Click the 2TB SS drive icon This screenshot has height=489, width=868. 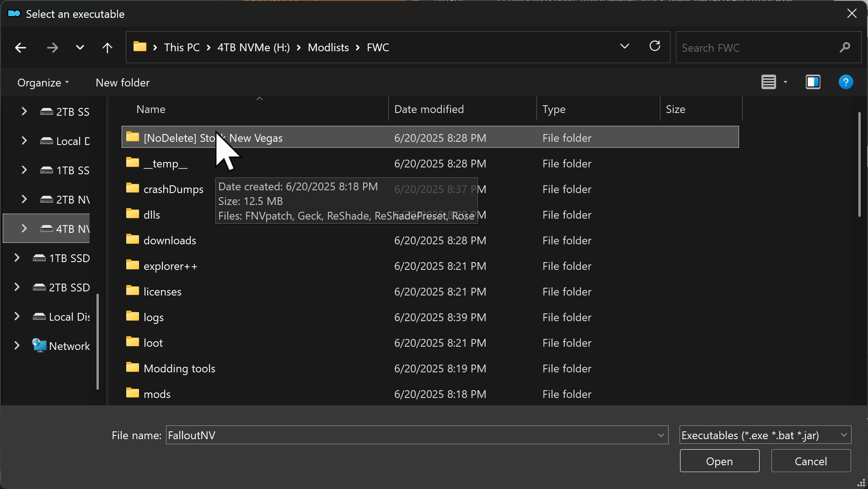click(x=47, y=111)
